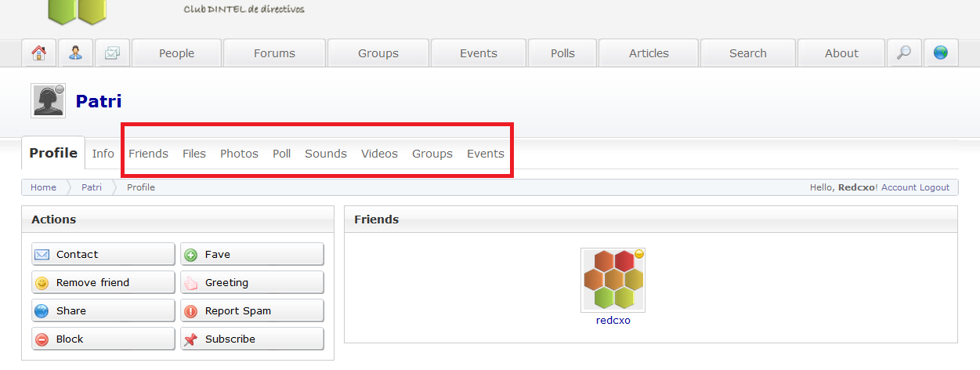980x370 pixels.
Task: Open the redcxo friend link
Action: click(x=613, y=320)
